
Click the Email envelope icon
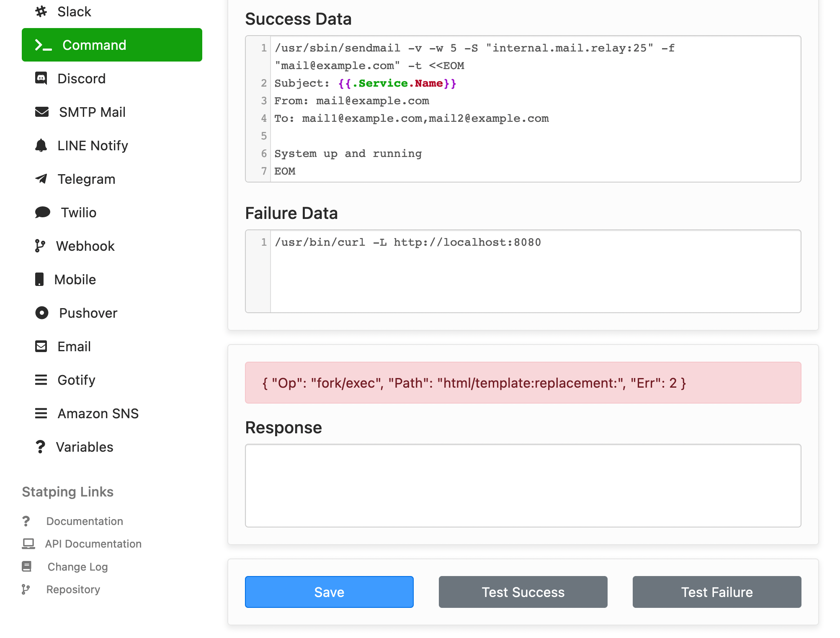pyautogui.click(x=41, y=347)
